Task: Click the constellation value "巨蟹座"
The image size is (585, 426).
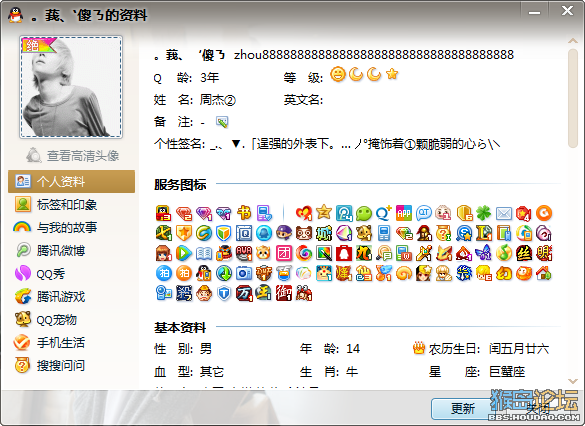Action: click(x=507, y=372)
